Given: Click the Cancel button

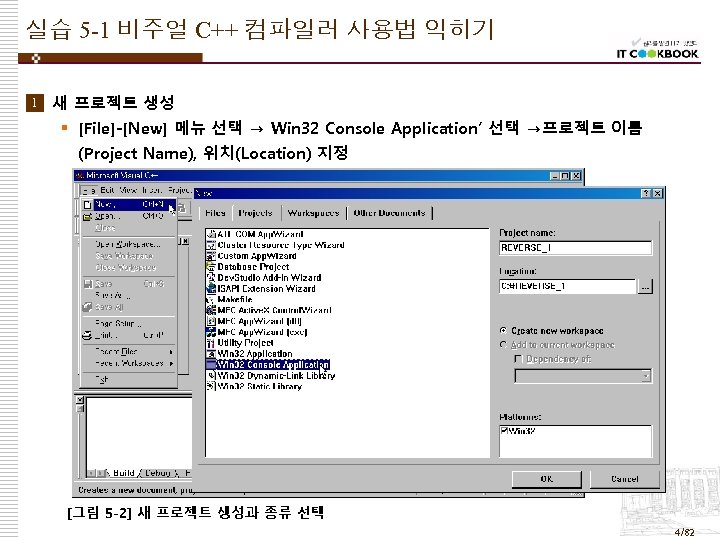Looking at the screenshot, I should [x=624, y=479].
